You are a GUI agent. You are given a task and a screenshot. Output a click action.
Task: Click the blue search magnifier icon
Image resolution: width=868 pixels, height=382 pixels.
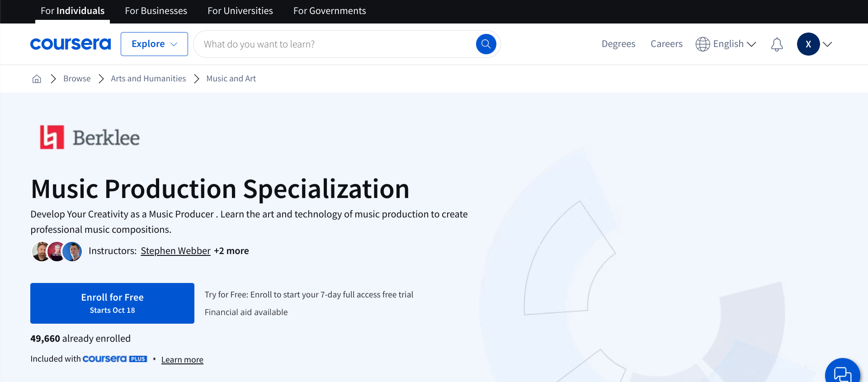point(486,44)
